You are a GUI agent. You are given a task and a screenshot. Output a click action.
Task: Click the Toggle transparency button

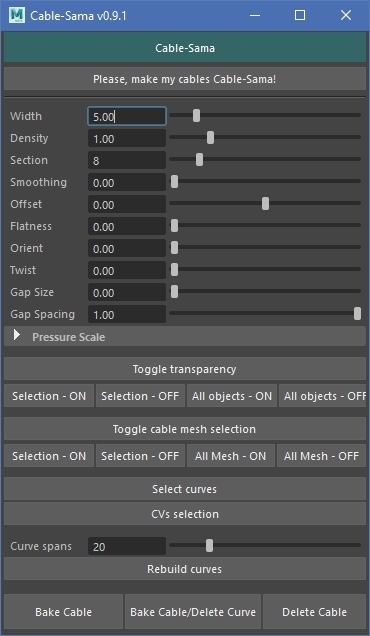pos(185,369)
